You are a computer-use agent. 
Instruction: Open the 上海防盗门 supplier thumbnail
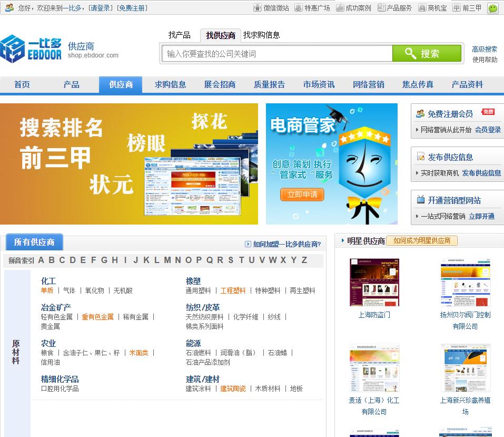pyautogui.click(x=374, y=282)
